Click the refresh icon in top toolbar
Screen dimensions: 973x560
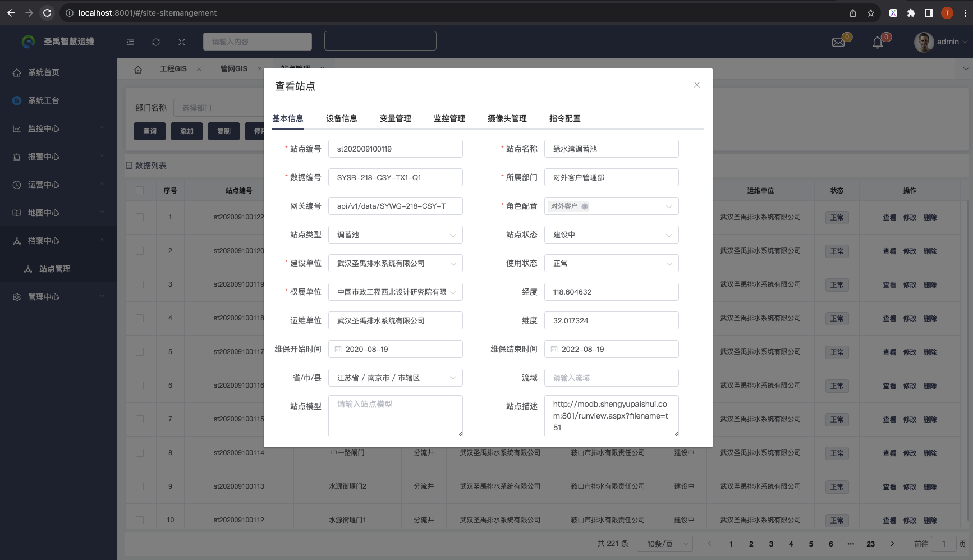(156, 42)
